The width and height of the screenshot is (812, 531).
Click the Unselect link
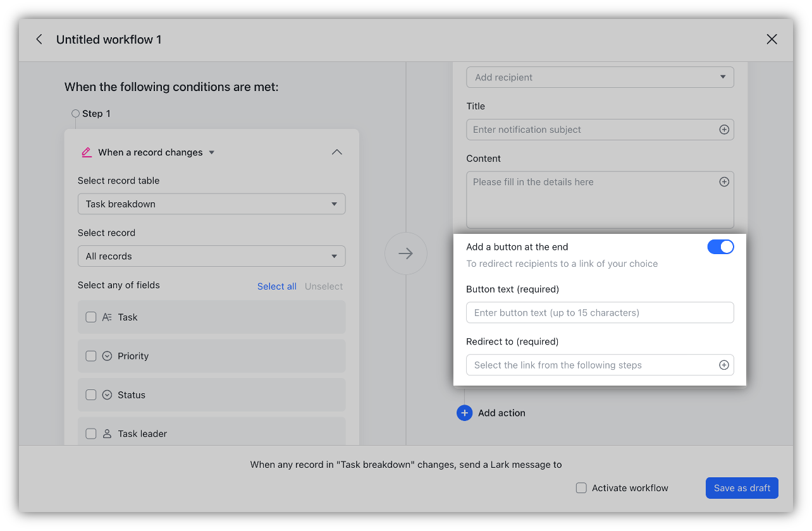(324, 286)
